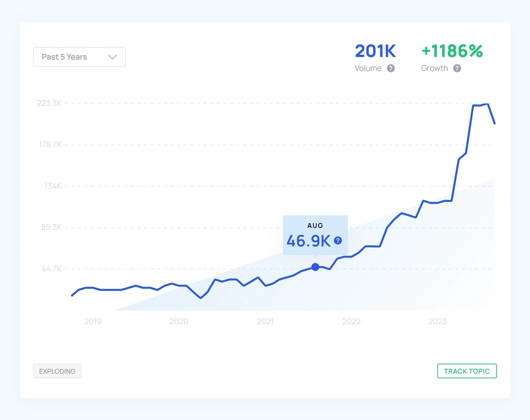Select the AUG label in the tooltip
530x420 pixels.
(x=315, y=226)
